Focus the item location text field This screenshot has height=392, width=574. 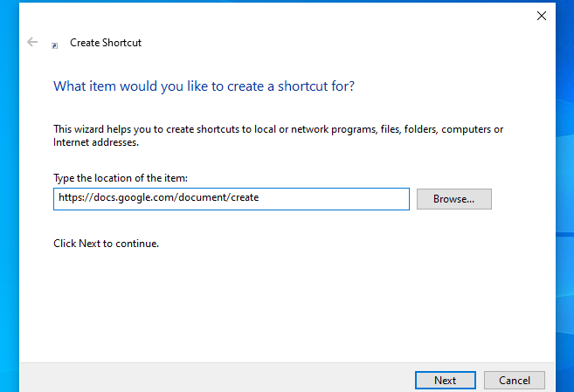click(332, 198)
